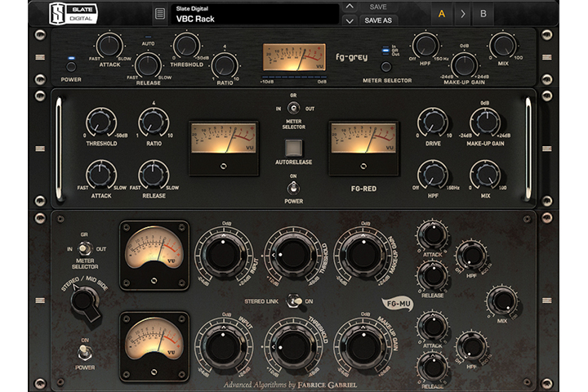The width and height of the screenshot is (588, 392).
Task: Adjust the FG-MU MIX knob
Action: [502, 301]
